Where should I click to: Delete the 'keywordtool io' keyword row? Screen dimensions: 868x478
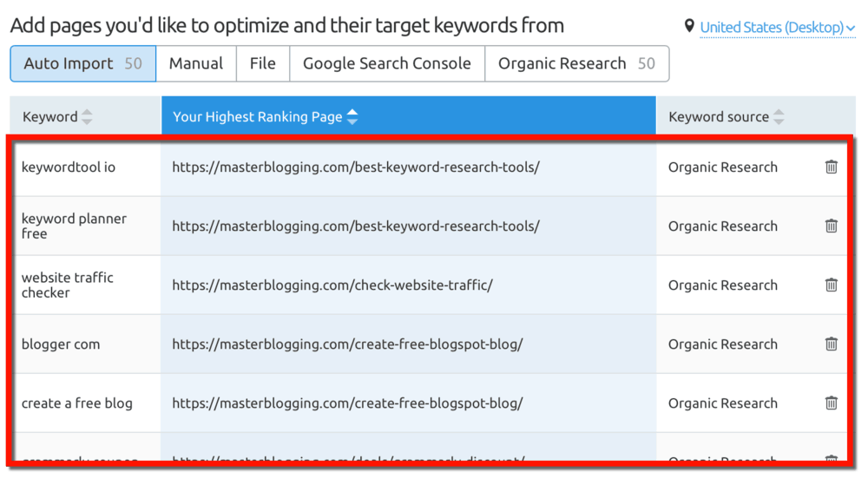(x=831, y=167)
